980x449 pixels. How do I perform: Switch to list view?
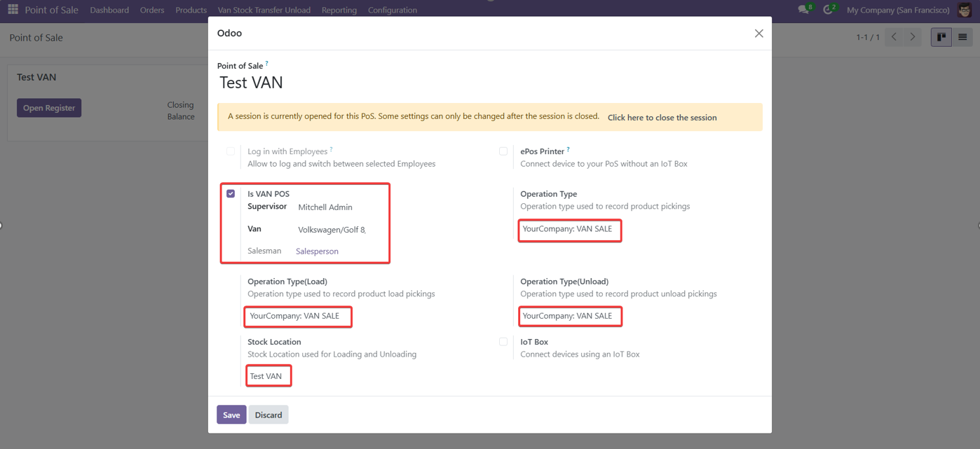click(x=962, y=36)
